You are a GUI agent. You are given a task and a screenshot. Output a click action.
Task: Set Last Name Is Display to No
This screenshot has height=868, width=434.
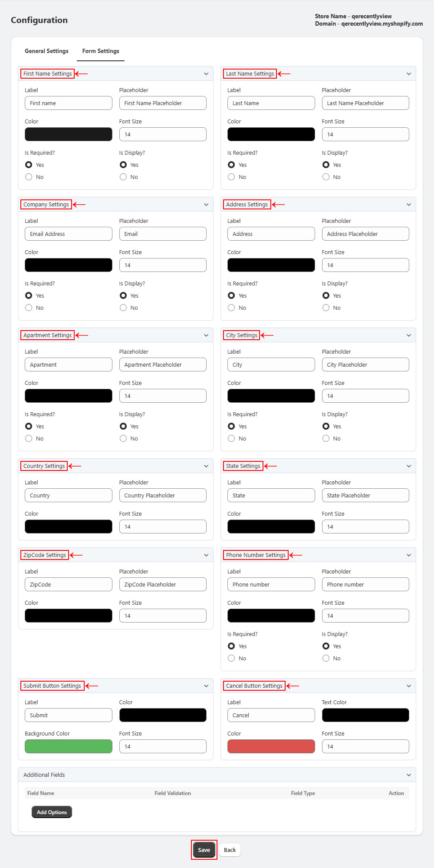point(326,177)
